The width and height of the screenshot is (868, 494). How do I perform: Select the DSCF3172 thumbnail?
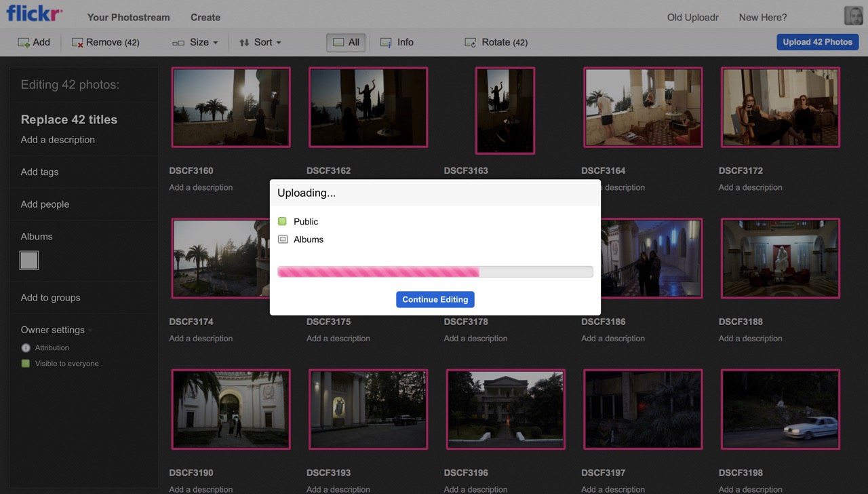[x=781, y=107]
